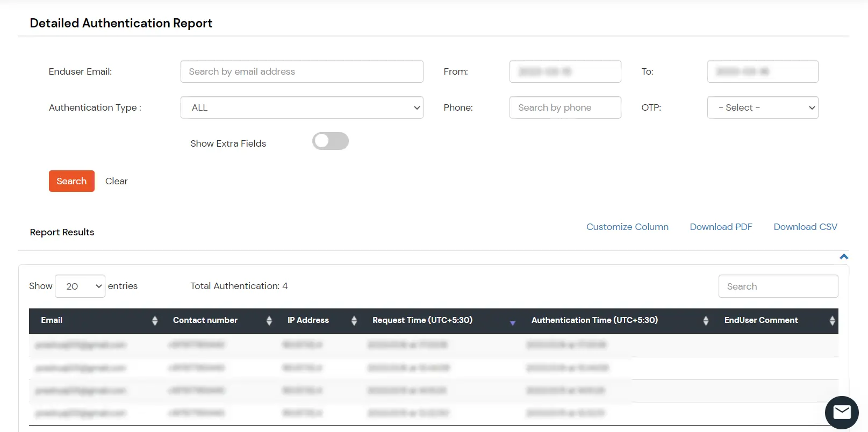Focus the Search by phone field

point(565,107)
